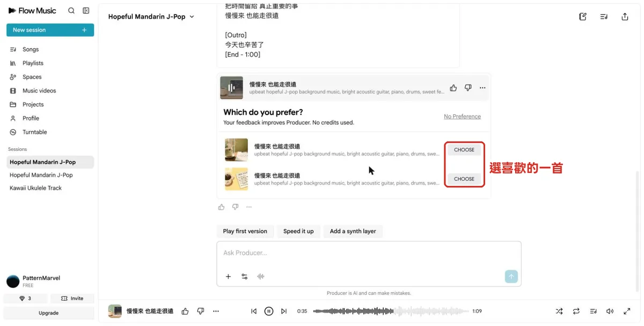Open the settings sliders icon in prompt box
This screenshot has height=326, width=644.
pos(244,277)
